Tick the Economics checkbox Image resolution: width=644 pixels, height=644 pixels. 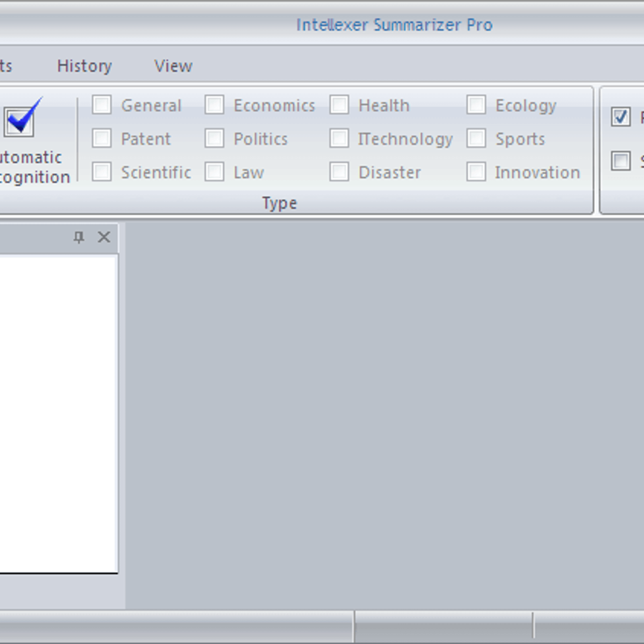pos(215,105)
